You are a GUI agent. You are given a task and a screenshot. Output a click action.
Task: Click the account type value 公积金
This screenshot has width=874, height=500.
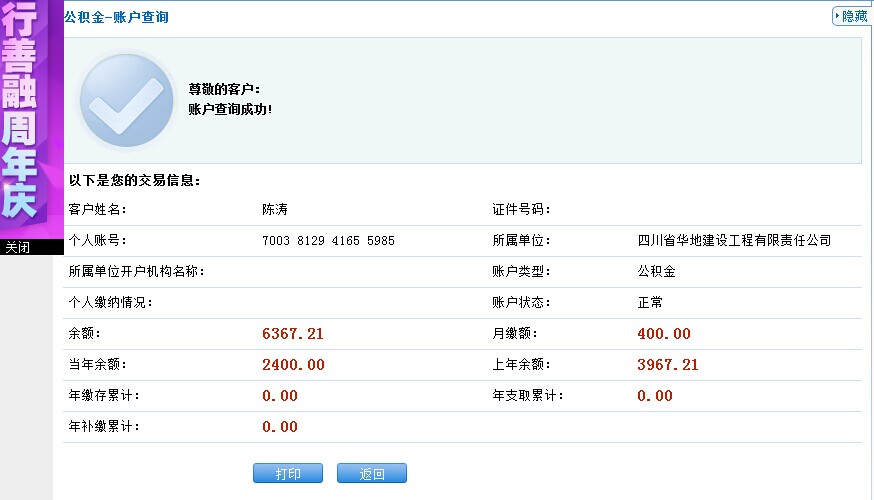pos(656,271)
